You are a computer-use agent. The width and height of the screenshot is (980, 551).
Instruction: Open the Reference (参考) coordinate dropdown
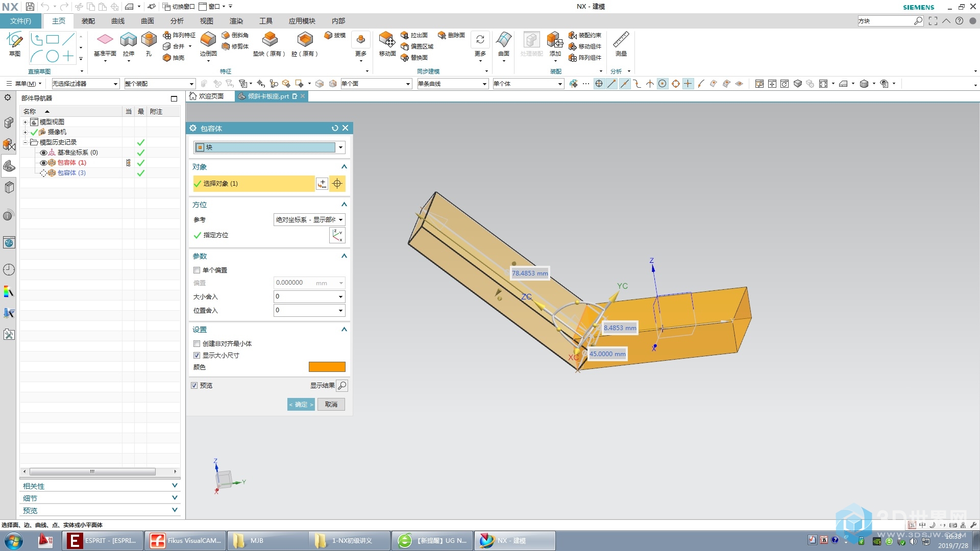point(309,220)
